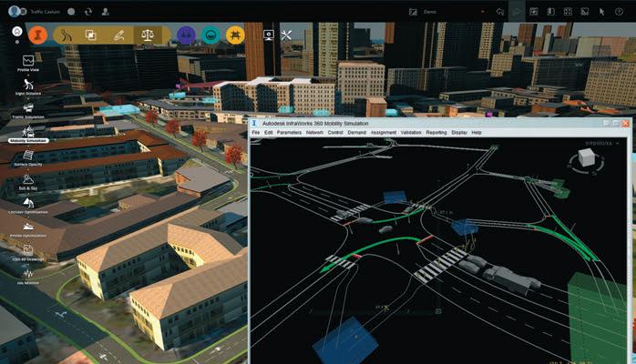Screen dimensions: 636x364
Task: Open Assignment menu in Mobility Simulation window
Action: pos(384,132)
